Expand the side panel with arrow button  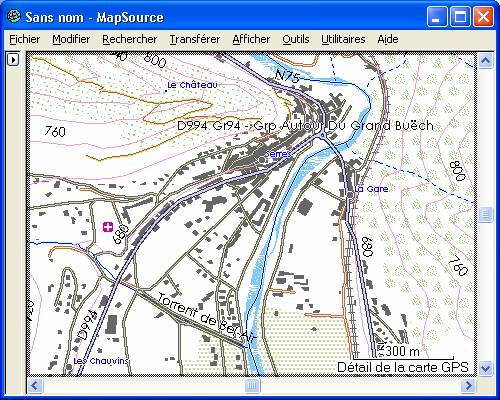tap(13, 60)
